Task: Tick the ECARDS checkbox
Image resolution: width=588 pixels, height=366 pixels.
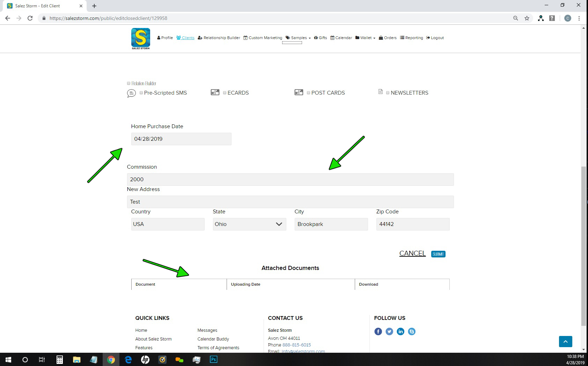Action: [x=225, y=93]
